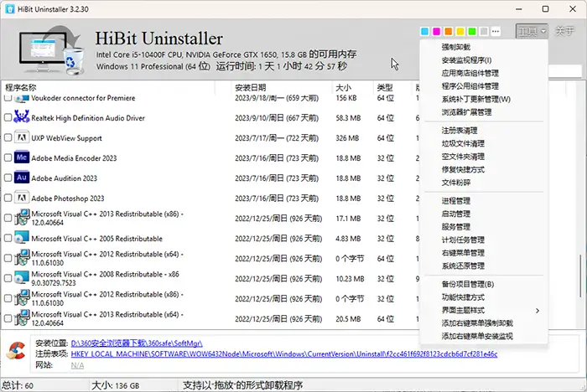Check the UXP WebView Support checkbox
The width and height of the screenshot is (587, 392).
8,137
